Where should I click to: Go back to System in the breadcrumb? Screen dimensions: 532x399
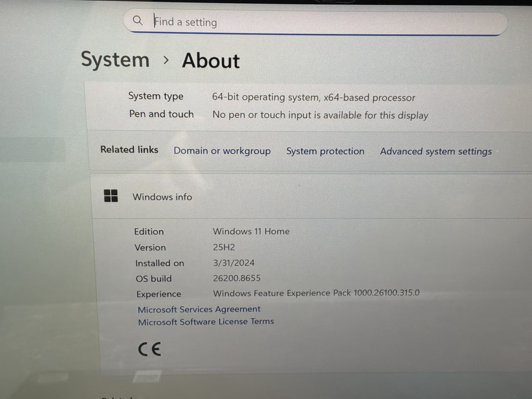pyautogui.click(x=115, y=60)
